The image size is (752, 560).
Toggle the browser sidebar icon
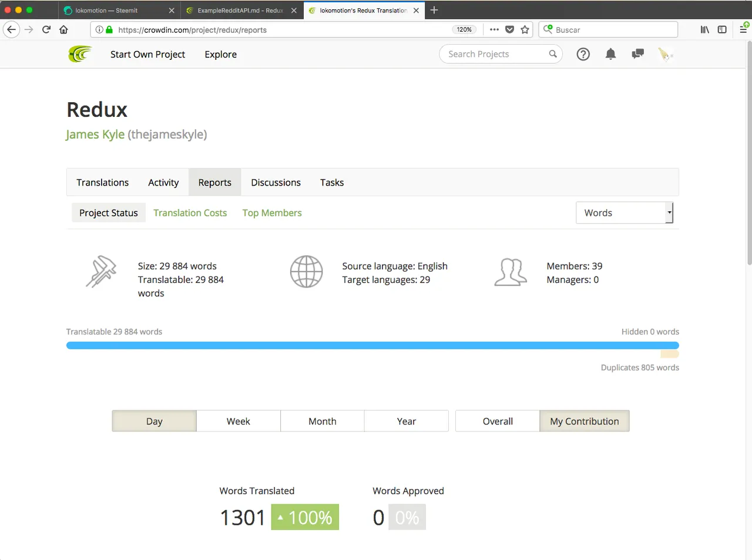click(722, 29)
